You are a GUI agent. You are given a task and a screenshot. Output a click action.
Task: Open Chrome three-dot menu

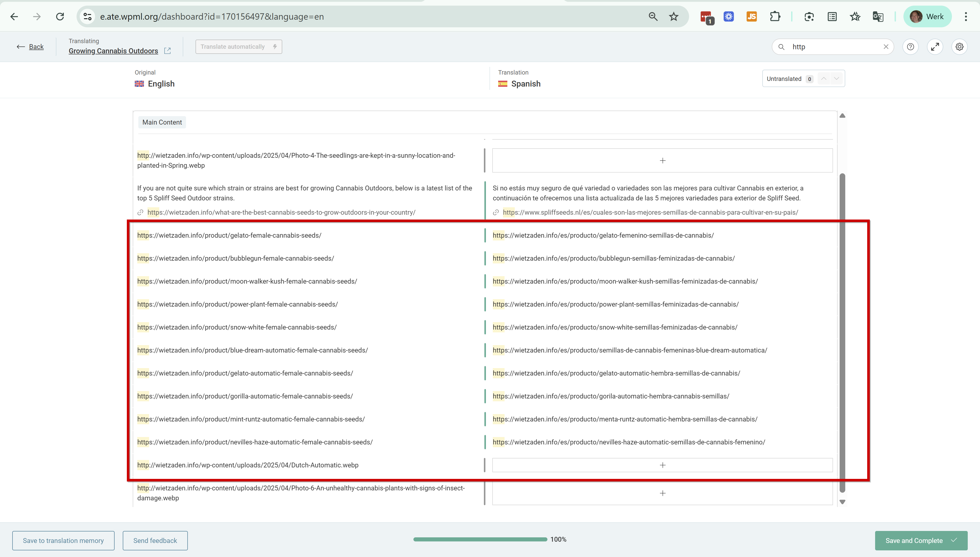point(965,16)
